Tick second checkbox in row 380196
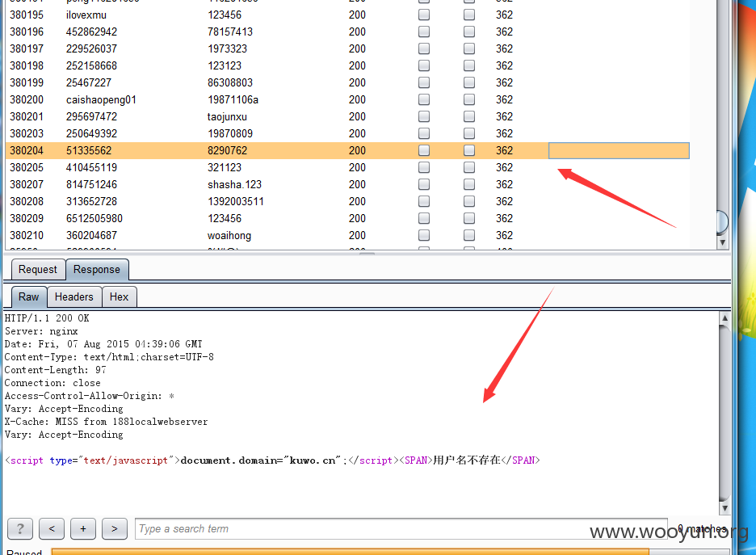756x555 pixels. tap(469, 32)
